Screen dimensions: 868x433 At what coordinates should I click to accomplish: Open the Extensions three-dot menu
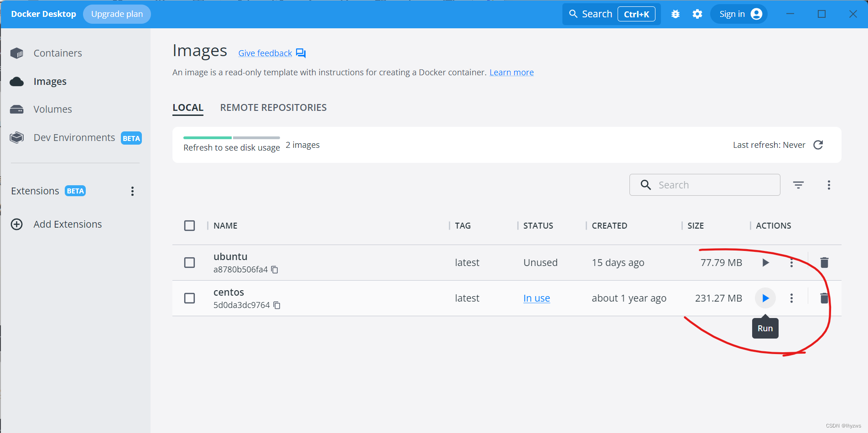point(132,191)
